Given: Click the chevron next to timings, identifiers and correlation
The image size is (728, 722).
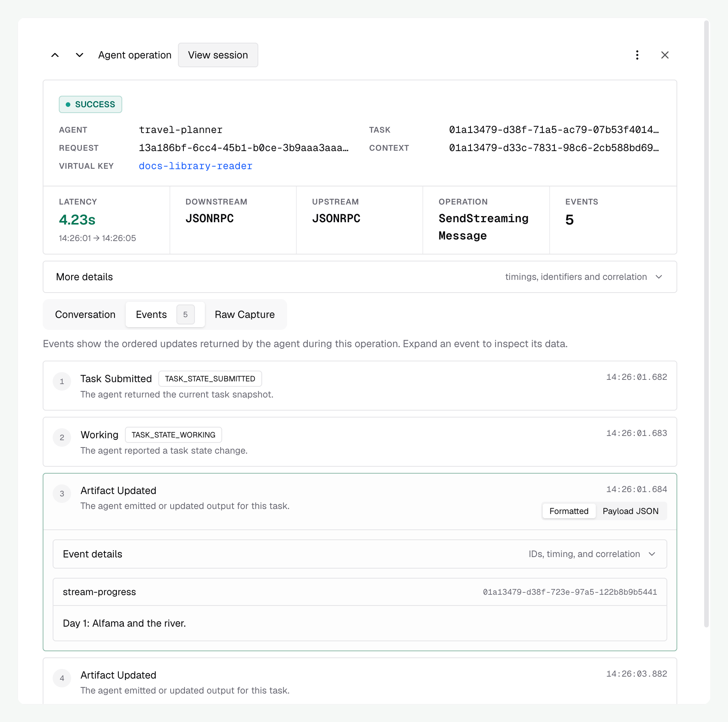Looking at the screenshot, I should (x=659, y=277).
